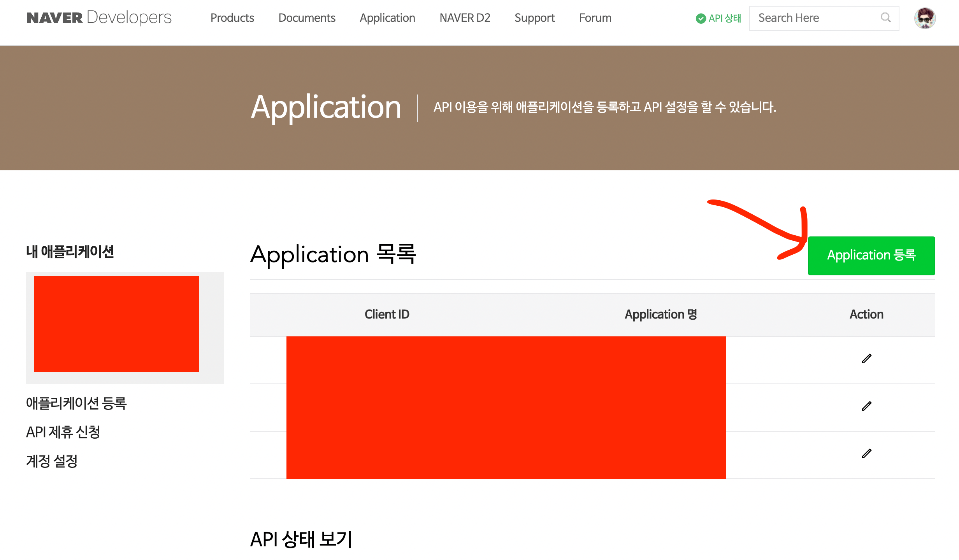Screen dimensions: 959x560
Task: Click the magnifier search icon
Action: (885, 18)
